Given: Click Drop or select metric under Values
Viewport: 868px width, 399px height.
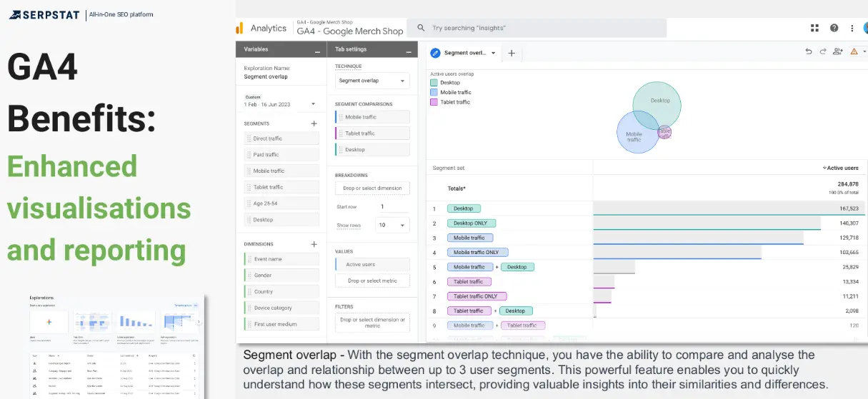Looking at the screenshot, I should click(372, 281).
